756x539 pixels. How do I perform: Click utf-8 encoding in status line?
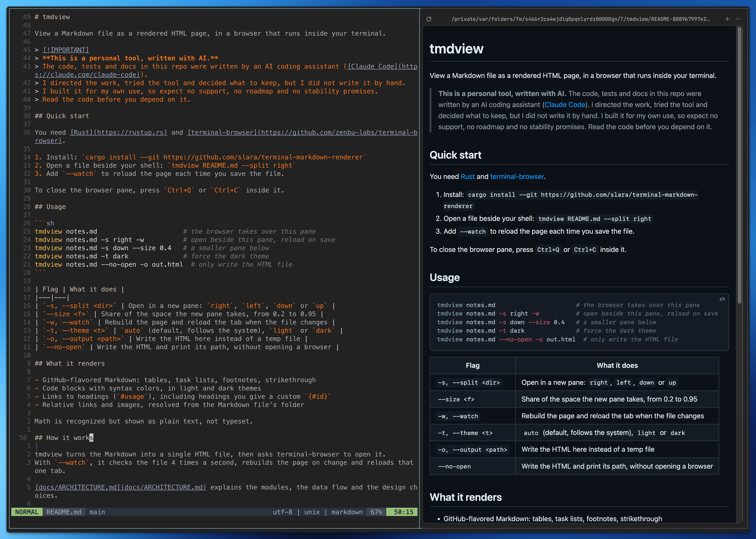coord(282,512)
